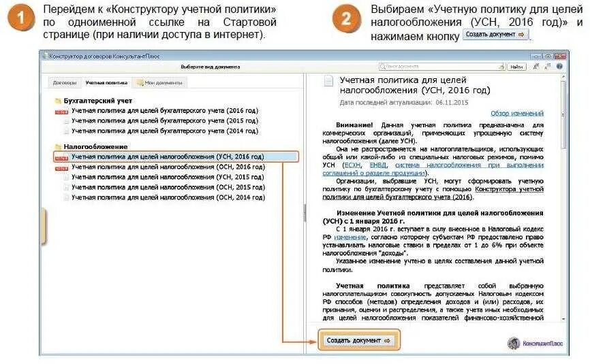Click the preview pane scrollbar up arrow
This screenshot has width=590, height=364.
click(563, 77)
